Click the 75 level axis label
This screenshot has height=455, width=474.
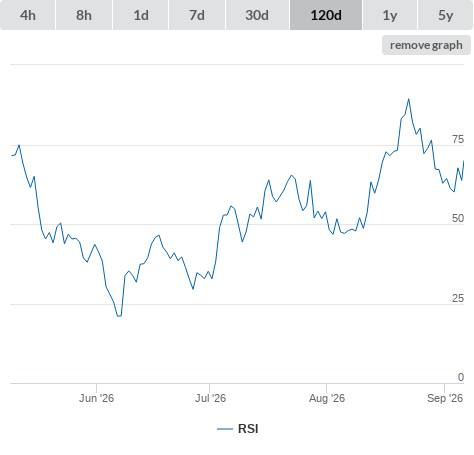[x=458, y=139]
